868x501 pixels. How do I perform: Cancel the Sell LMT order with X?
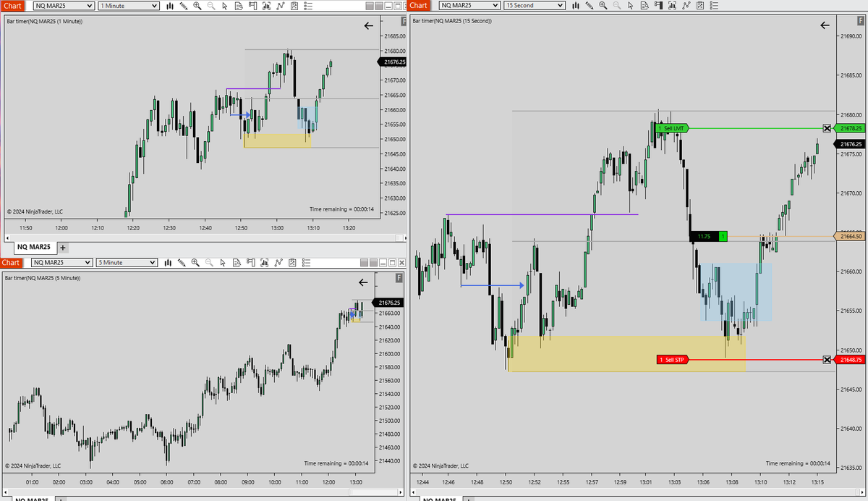[x=827, y=128]
